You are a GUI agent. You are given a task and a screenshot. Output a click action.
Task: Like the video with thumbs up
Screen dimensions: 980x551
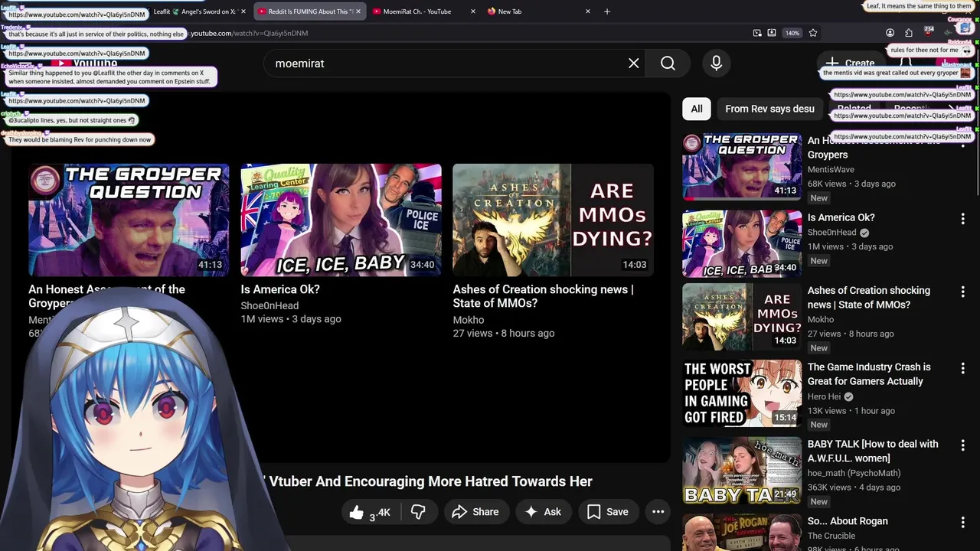tap(369, 512)
